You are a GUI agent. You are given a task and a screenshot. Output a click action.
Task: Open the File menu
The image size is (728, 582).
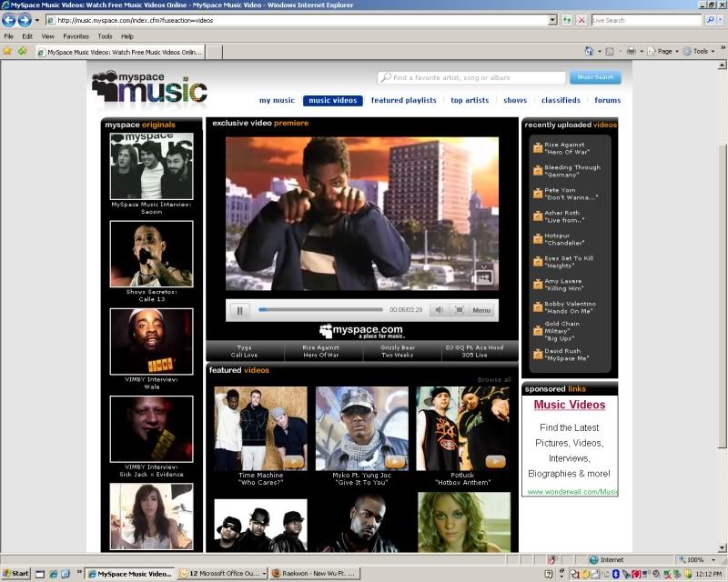tap(9, 36)
